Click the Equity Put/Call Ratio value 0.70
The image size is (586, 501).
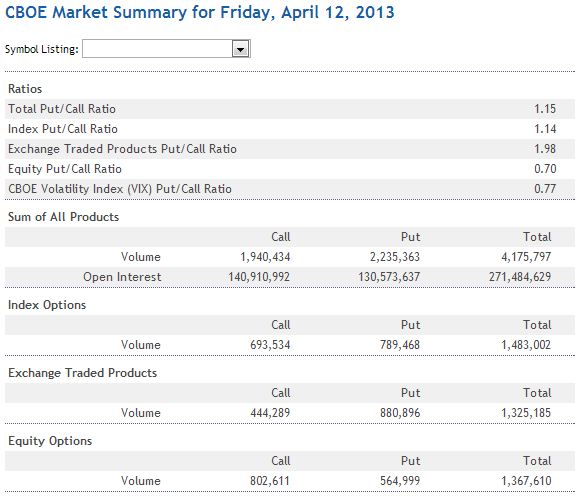(x=545, y=169)
